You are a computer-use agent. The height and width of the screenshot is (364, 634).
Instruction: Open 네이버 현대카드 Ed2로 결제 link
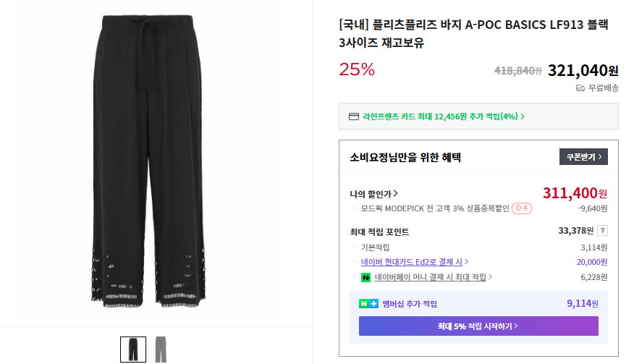coord(415,262)
